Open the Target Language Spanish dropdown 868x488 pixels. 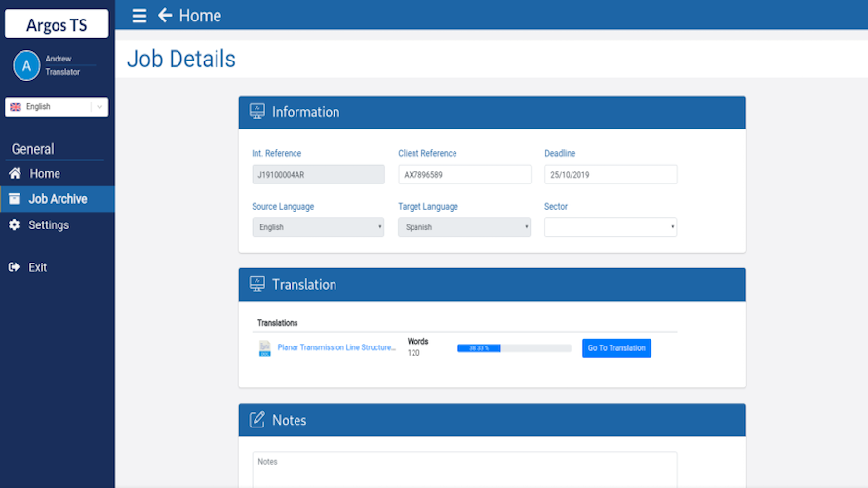coord(464,227)
